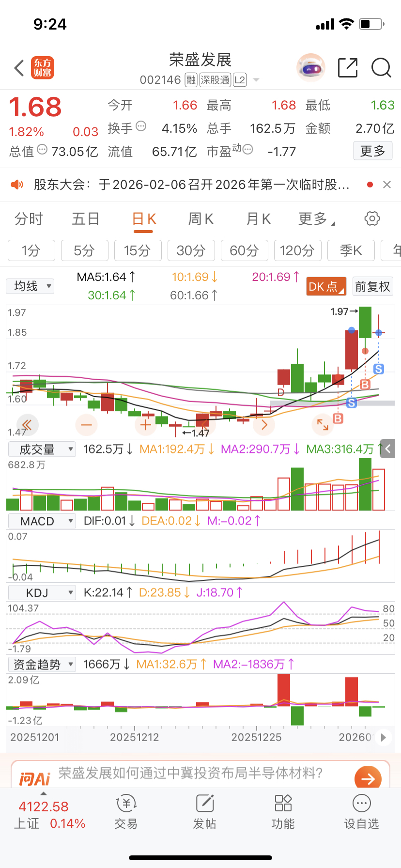Select the 60分 period
This screenshot has width=401, height=868.
click(244, 250)
